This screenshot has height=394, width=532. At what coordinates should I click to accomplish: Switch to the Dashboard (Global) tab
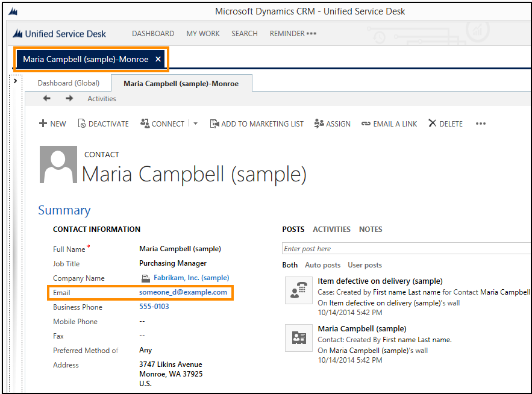pos(68,83)
